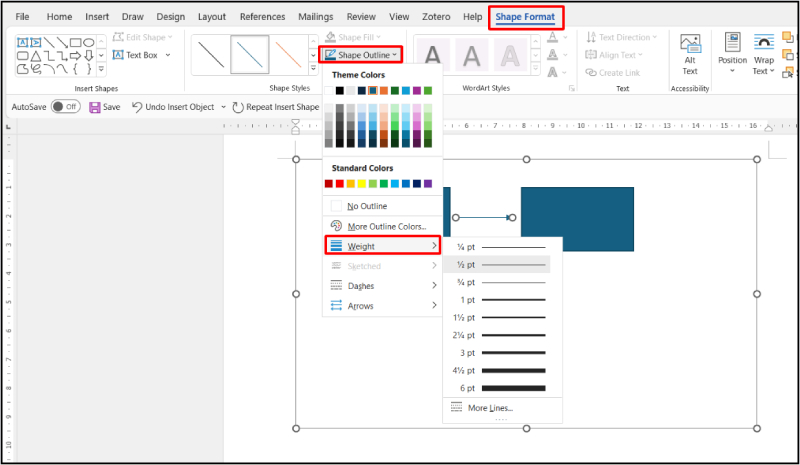Click the Alt Text icon

pyautogui.click(x=690, y=45)
